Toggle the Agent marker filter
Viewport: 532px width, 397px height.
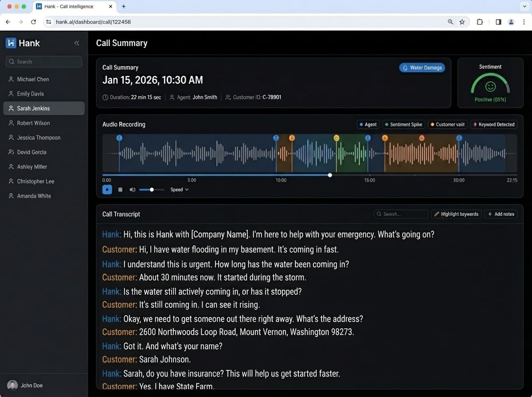coord(368,125)
